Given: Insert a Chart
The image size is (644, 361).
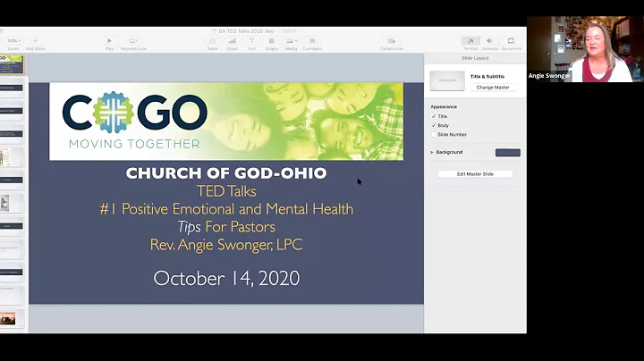Looking at the screenshot, I should 232,40.
